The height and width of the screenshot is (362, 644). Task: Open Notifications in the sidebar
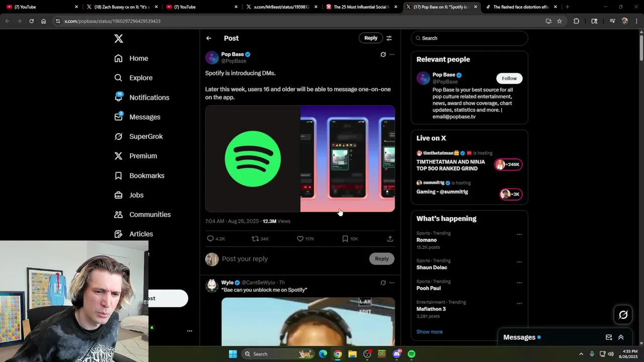pyautogui.click(x=142, y=98)
